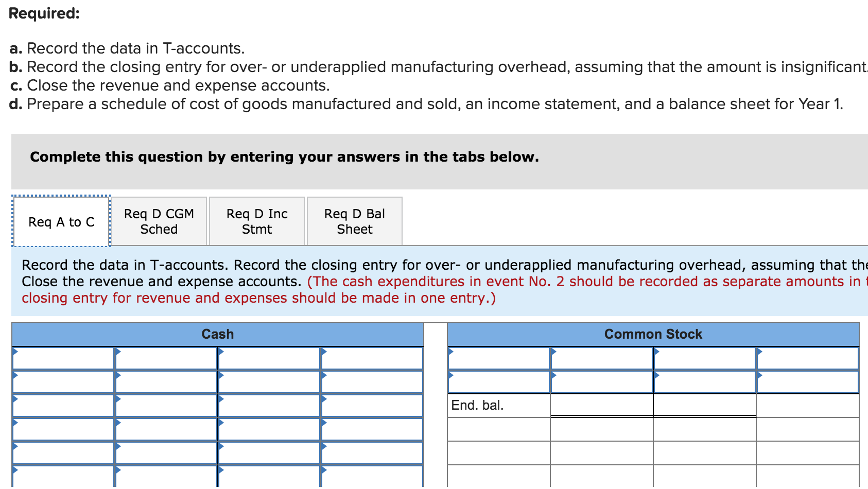Open second debit row dropdown under Cash
The width and height of the screenshot is (868, 489).
[x=62, y=381]
